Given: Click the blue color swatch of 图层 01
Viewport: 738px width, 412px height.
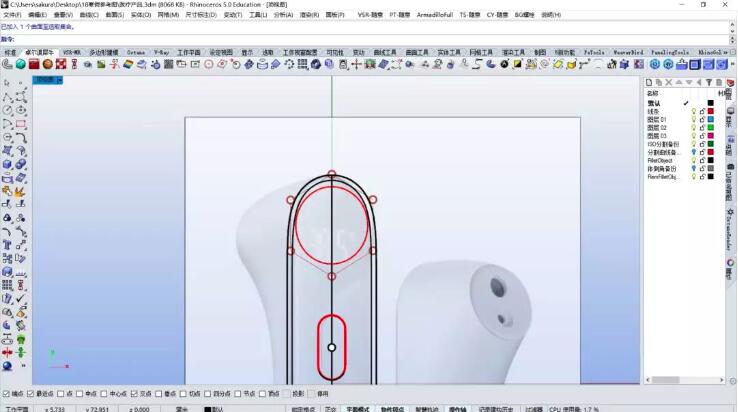Looking at the screenshot, I should (x=711, y=120).
